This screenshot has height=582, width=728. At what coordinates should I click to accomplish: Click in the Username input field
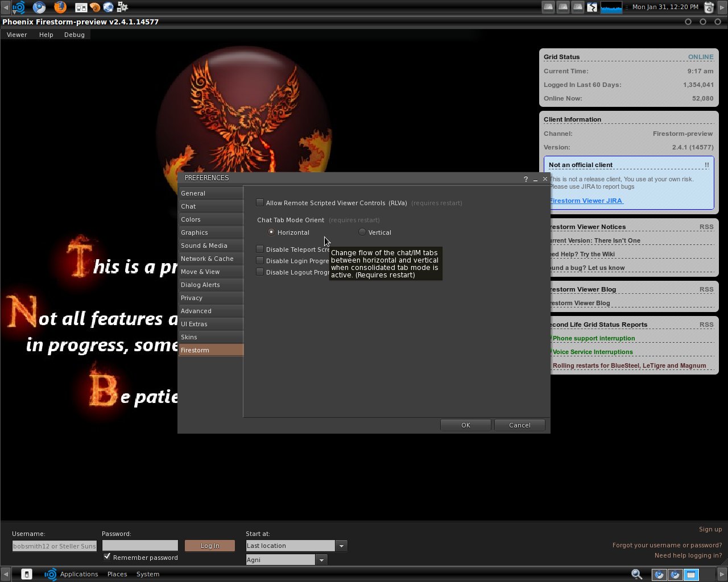tap(55, 546)
